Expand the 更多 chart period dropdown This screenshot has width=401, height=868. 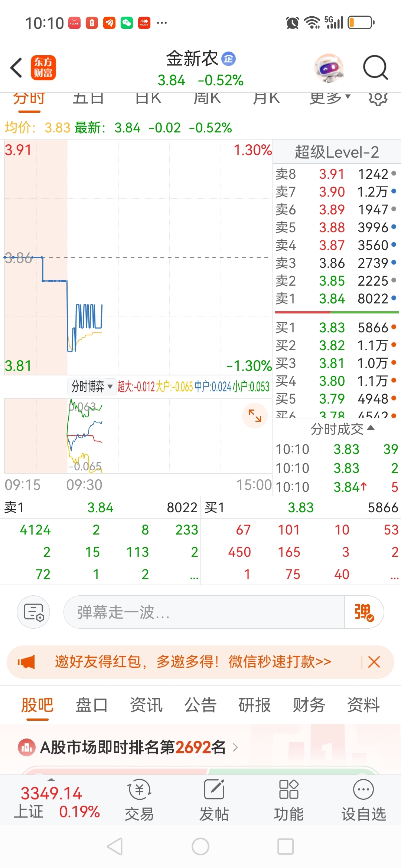(x=330, y=98)
